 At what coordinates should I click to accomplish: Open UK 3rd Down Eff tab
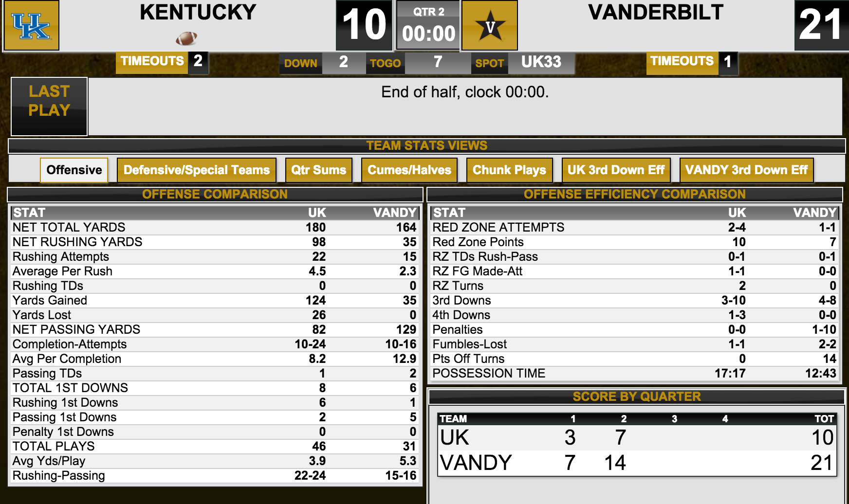(616, 170)
